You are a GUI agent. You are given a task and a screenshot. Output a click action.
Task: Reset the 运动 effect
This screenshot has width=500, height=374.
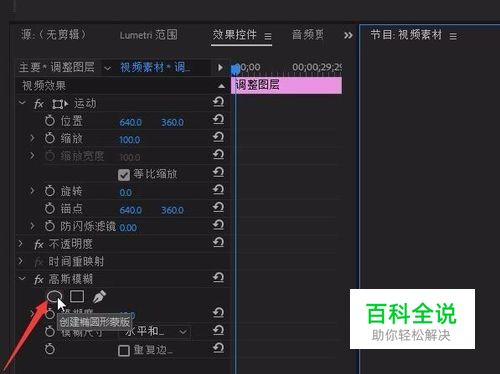point(218,102)
